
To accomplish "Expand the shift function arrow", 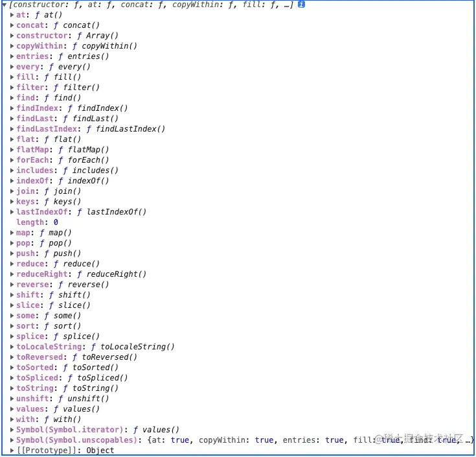I will (12, 294).
